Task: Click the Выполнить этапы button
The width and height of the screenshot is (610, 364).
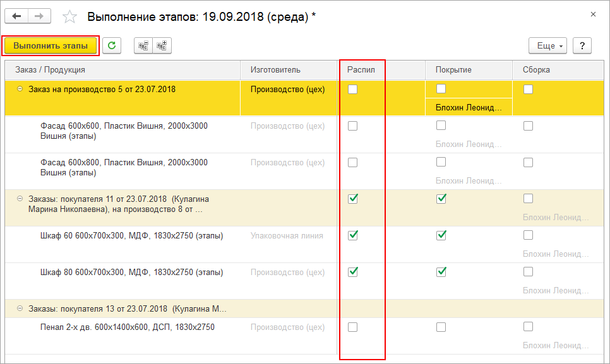Action: pyautogui.click(x=51, y=45)
